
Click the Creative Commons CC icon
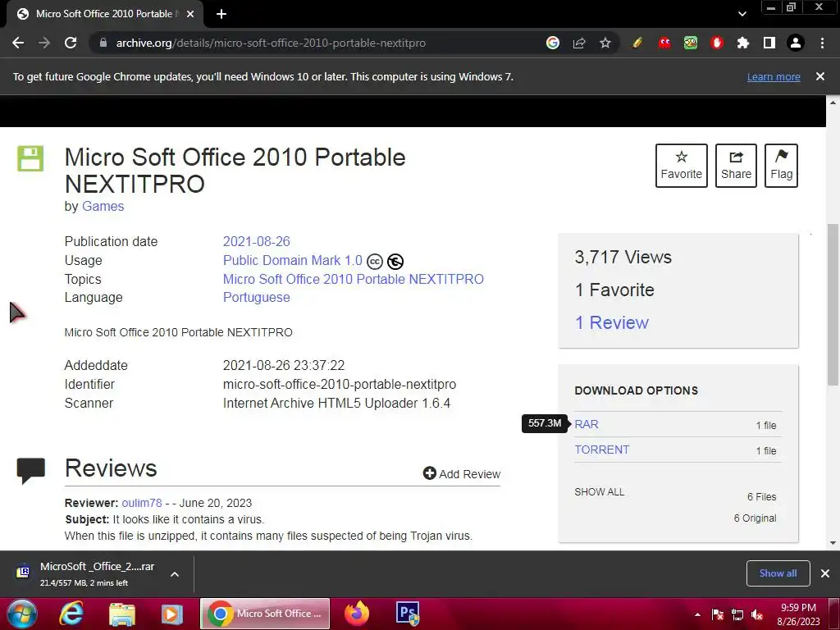click(x=375, y=262)
